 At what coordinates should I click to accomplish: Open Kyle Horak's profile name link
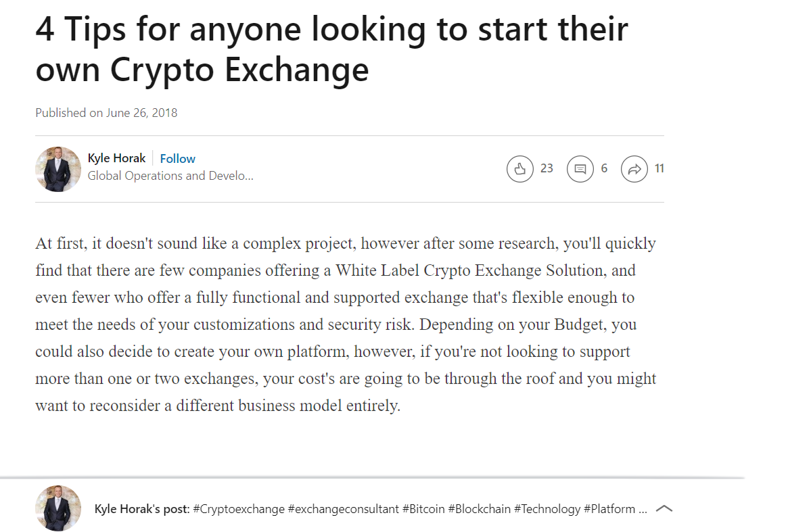point(116,158)
